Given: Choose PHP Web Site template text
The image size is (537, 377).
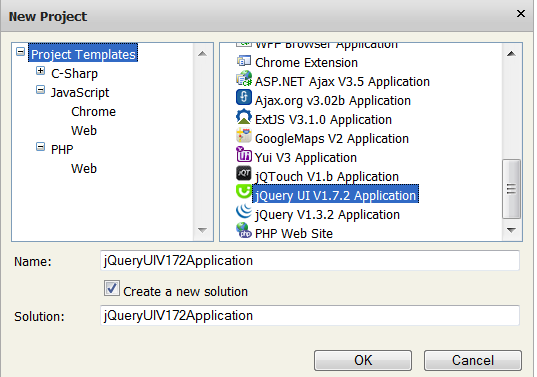Looking at the screenshot, I should [x=294, y=234].
